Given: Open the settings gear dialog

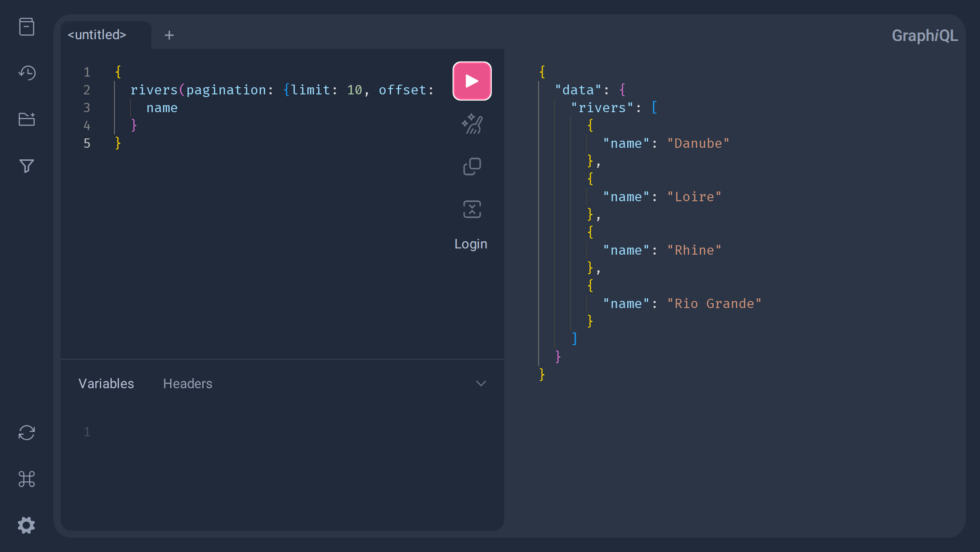Looking at the screenshot, I should 27,525.
